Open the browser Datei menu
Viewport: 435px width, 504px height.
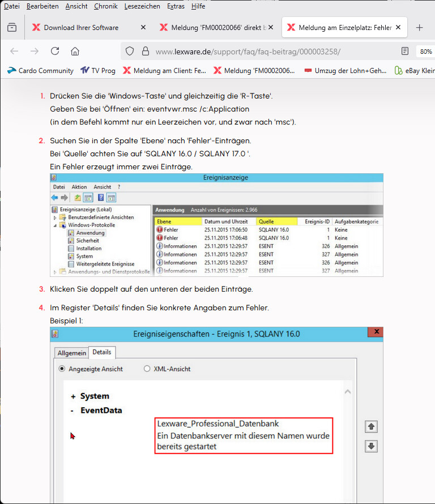pyautogui.click(x=11, y=6)
